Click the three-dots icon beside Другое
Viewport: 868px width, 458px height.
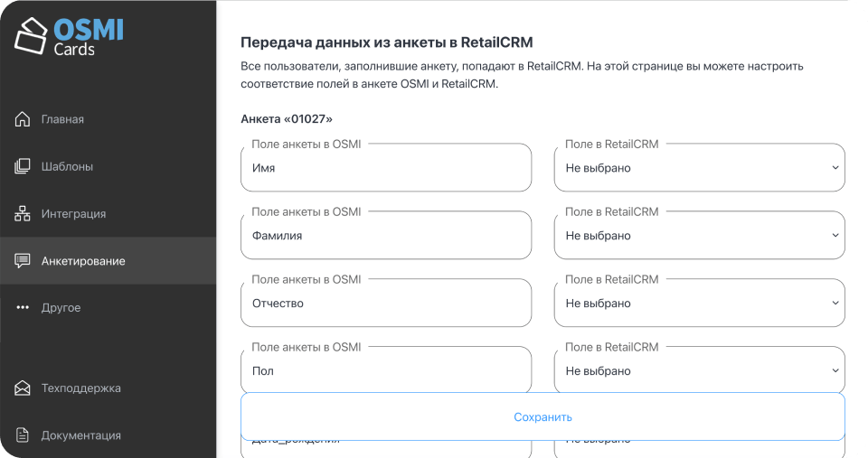point(23,308)
